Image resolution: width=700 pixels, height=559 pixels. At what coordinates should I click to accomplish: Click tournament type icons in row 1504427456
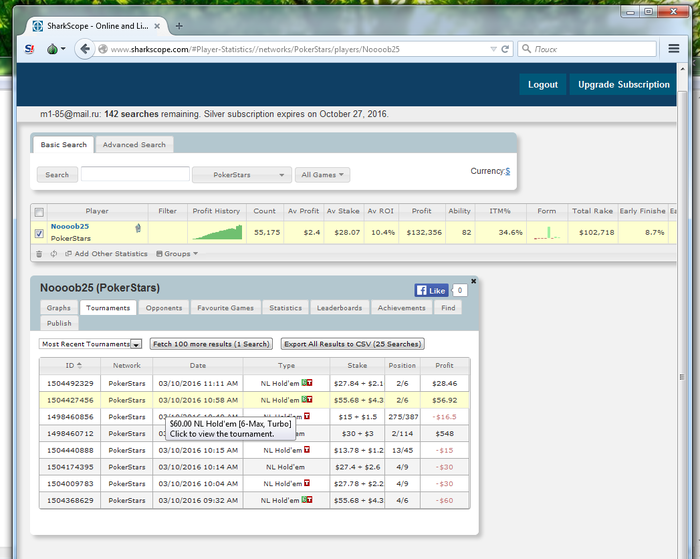(x=307, y=399)
